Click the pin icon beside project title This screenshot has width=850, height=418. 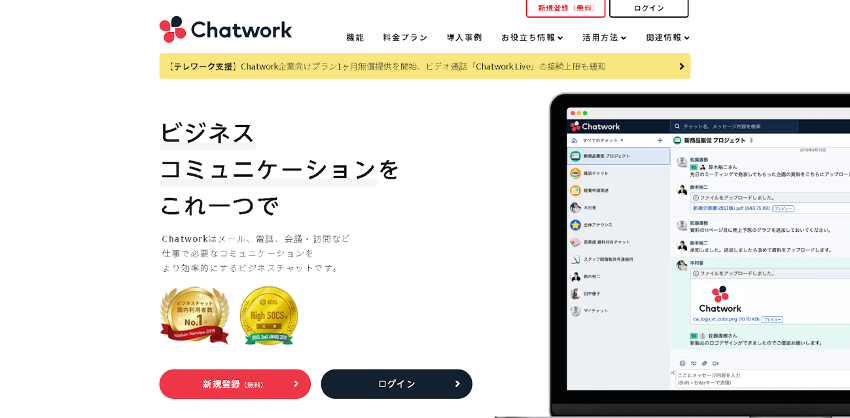[x=751, y=140]
